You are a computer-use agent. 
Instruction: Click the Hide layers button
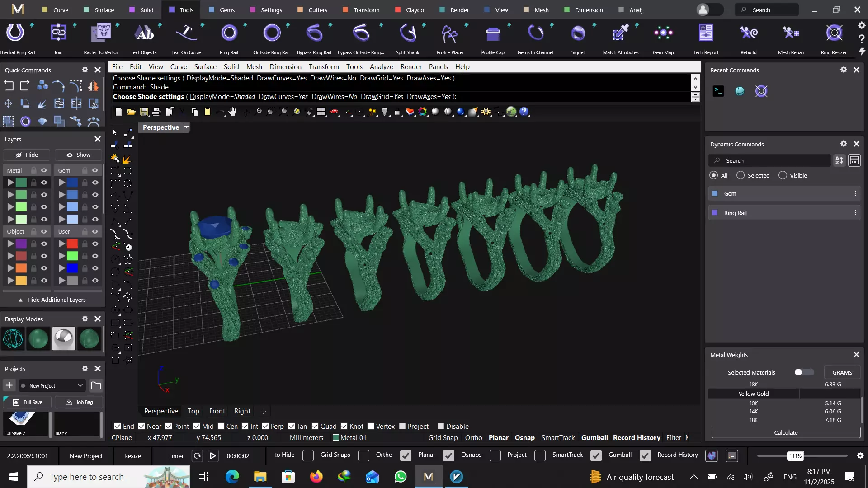tap(27, 155)
